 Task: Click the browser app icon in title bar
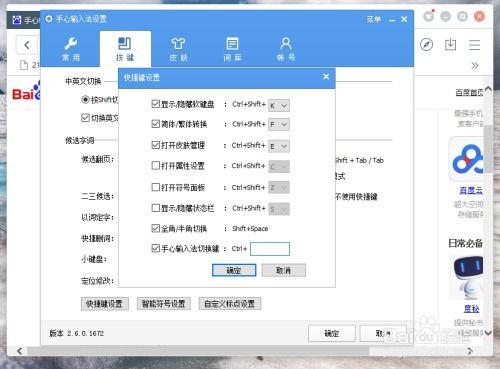click(17, 20)
